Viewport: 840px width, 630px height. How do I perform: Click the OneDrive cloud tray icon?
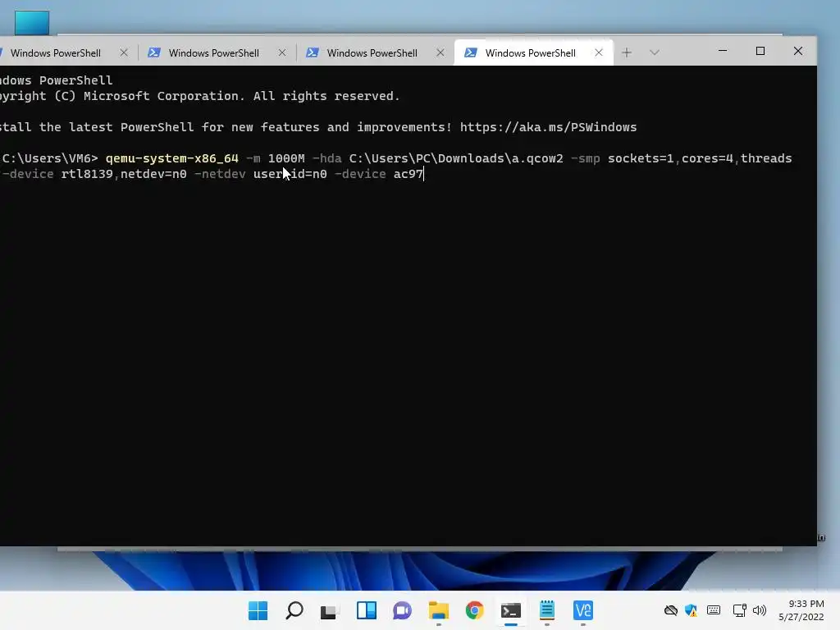tap(670, 610)
